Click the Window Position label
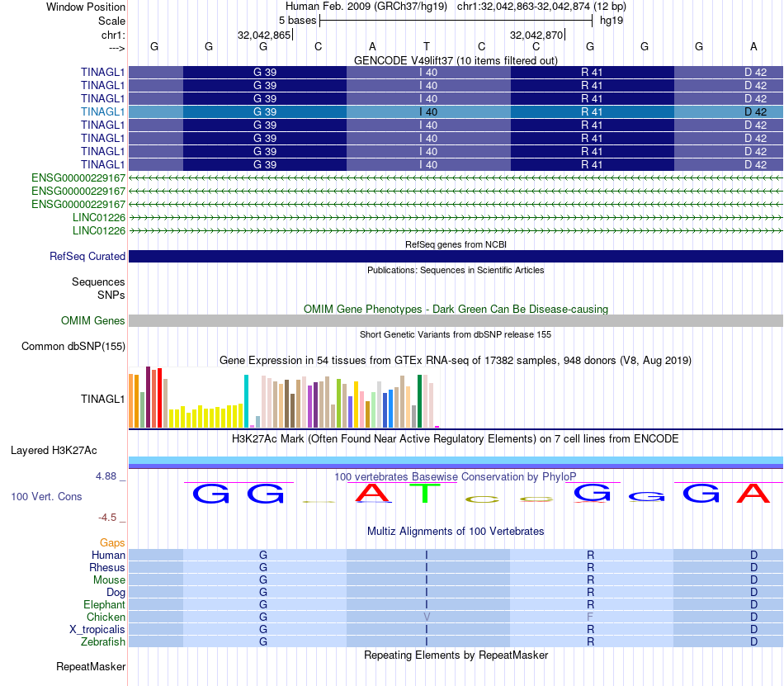 pyautogui.click(x=86, y=7)
